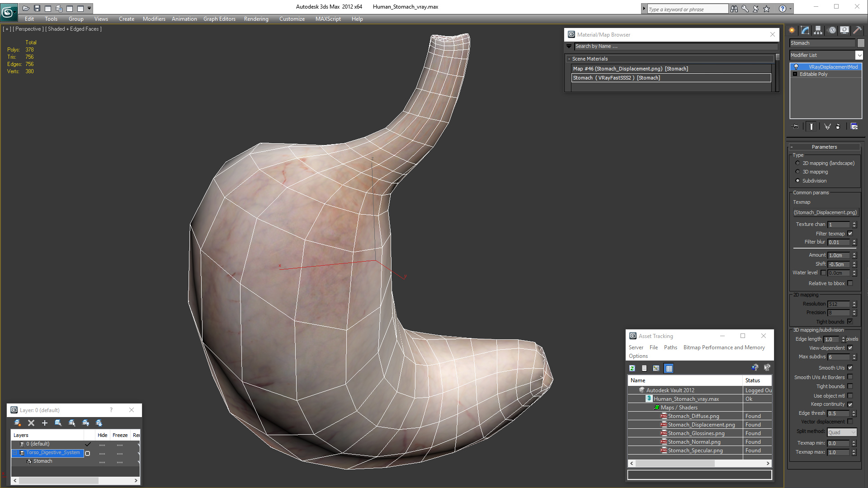Collapse the Scene Materials group
868x488 pixels.
(x=569, y=59)
